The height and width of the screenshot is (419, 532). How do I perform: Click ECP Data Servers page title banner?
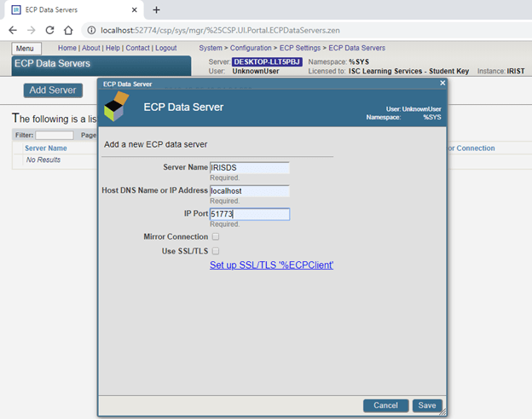point(101,65)
